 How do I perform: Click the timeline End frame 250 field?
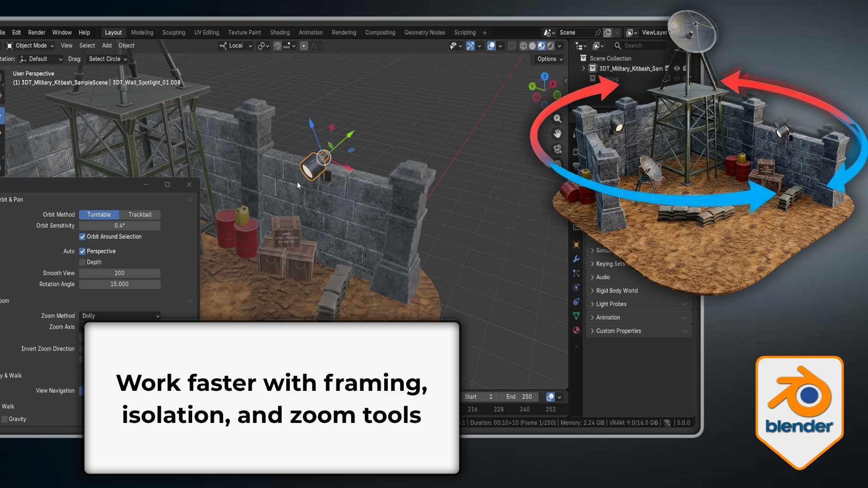[519, 397]
